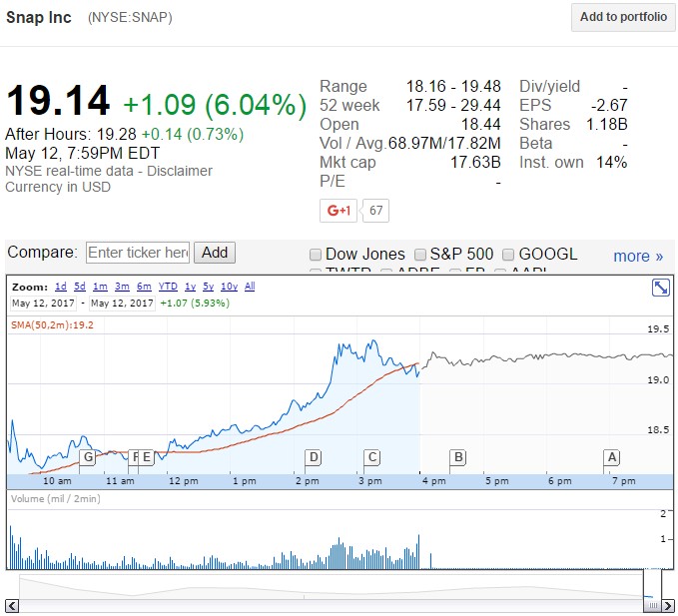
Task: Set chart zoom to 1d
Action: point(61,287)
